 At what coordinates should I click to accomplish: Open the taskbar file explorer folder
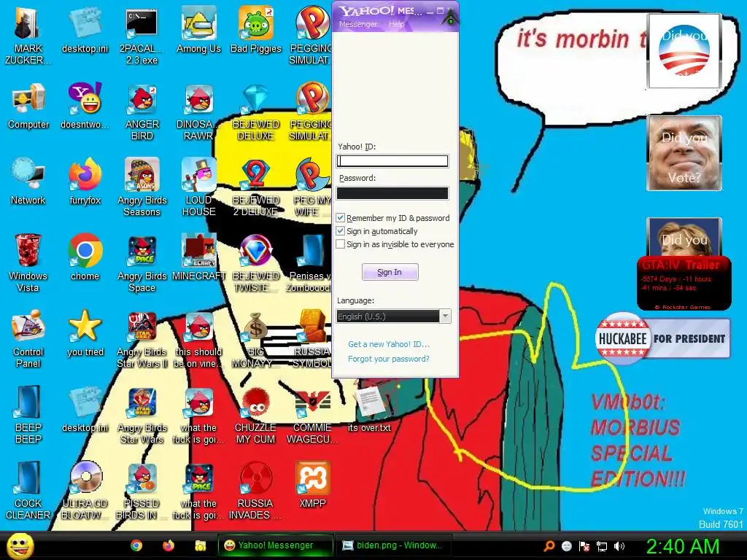pos(201,545)
